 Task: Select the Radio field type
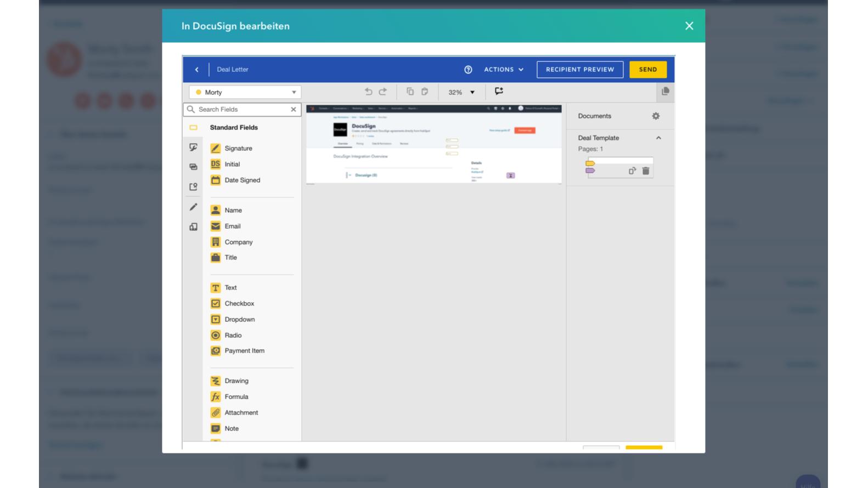[x=233, y=335]
